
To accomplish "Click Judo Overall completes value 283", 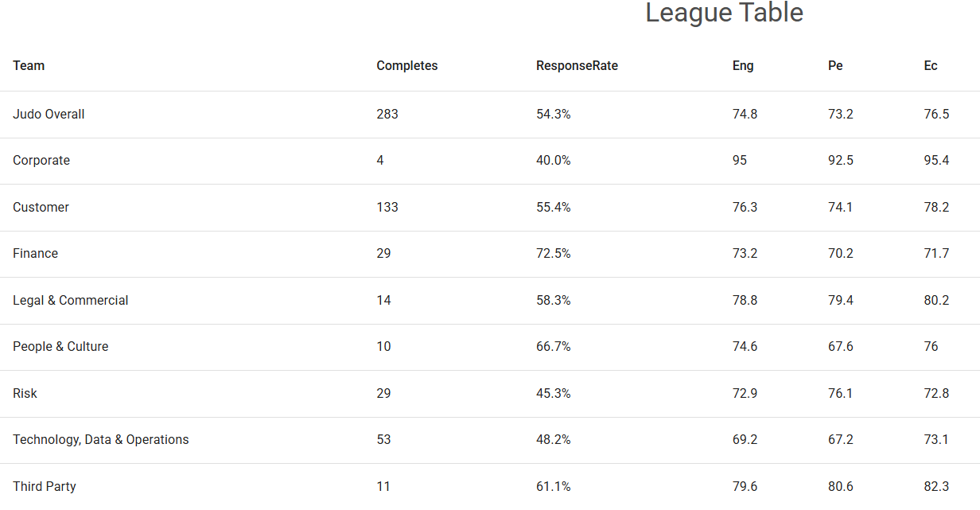I will tap(387, 115).
